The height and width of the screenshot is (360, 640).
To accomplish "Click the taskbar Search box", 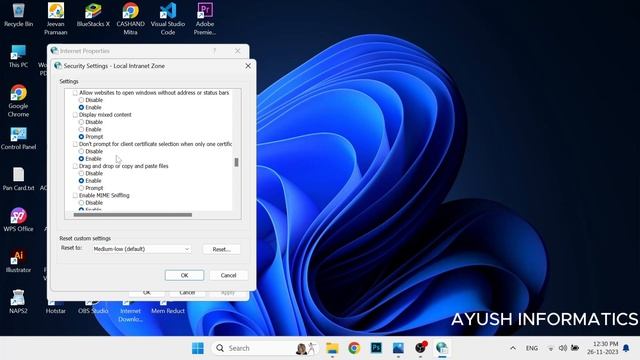I will (x=265, y=348).
